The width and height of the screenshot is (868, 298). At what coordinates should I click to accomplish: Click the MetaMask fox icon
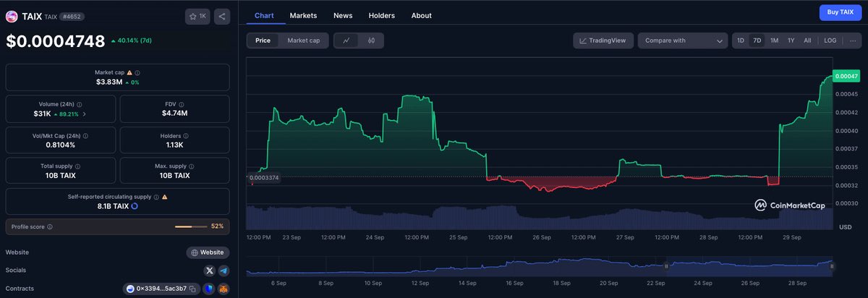click(224, 289)
